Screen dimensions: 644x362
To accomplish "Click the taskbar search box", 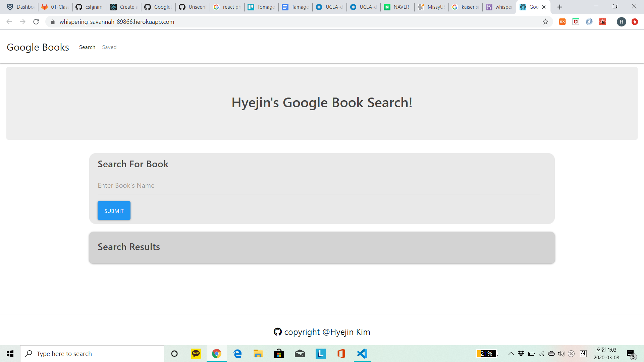I will click(x=92, y=354).
